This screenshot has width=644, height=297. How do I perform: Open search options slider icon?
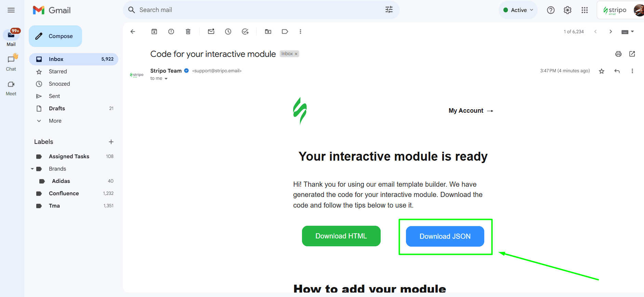(389, 10)
